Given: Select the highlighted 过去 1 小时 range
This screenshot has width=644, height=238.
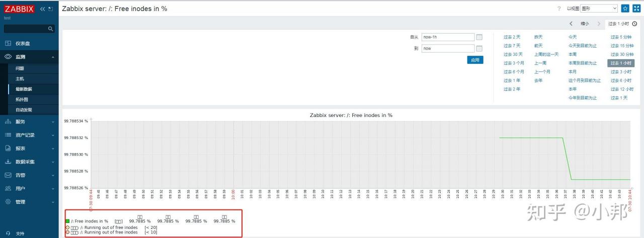Looking at the screenshot, I should tap(621, 63).
